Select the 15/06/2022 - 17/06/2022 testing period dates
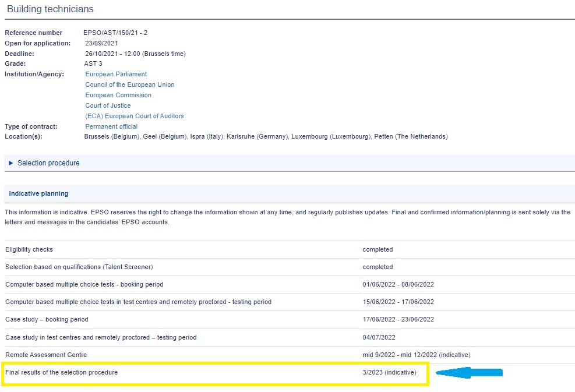The width and height of the screenshot is (575, 392). pos(398,302)
